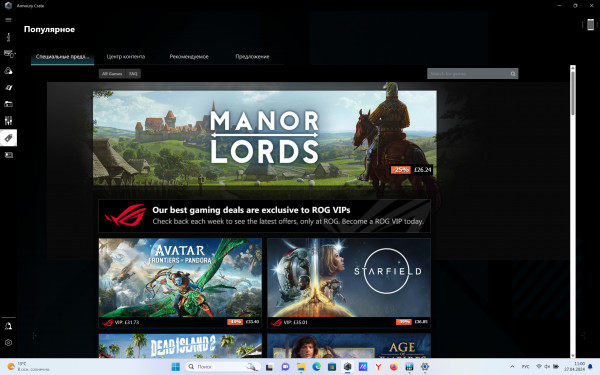Open the Settings gear in the sidebar

point(8,343)
